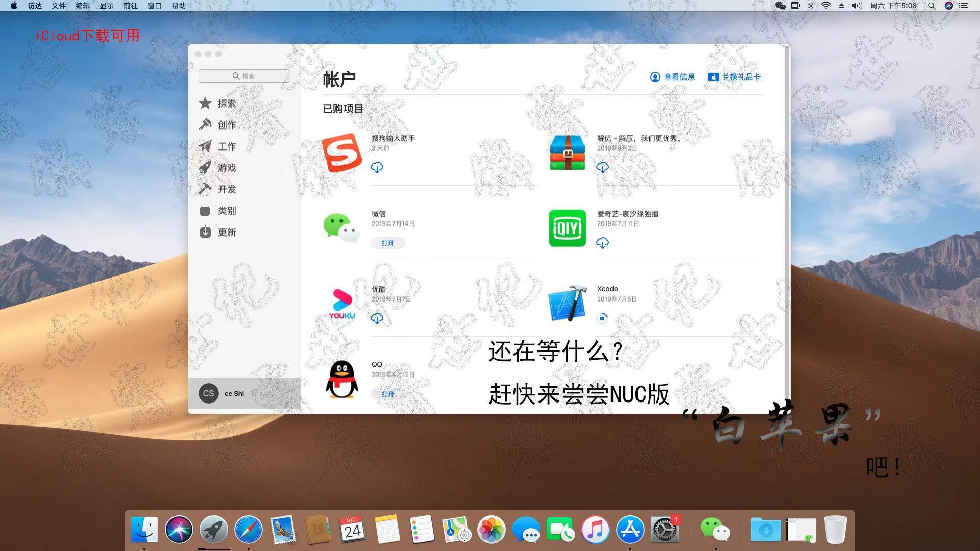
Task: Go to 探索 in sidebar
Action: (218, 104)
